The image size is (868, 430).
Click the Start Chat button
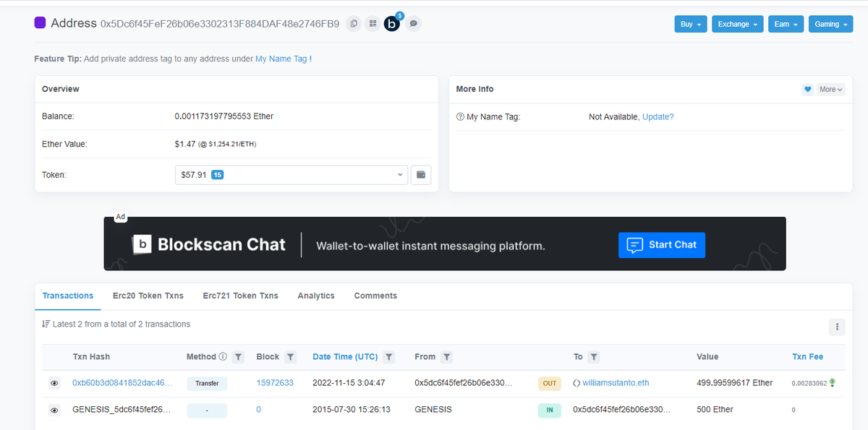click(x=662, y=245)
